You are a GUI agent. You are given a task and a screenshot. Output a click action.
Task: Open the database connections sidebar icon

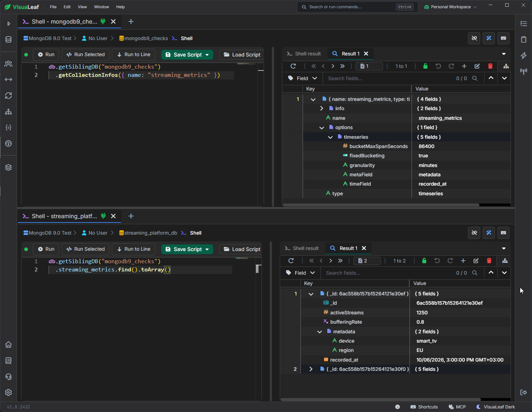coord(9,39)
